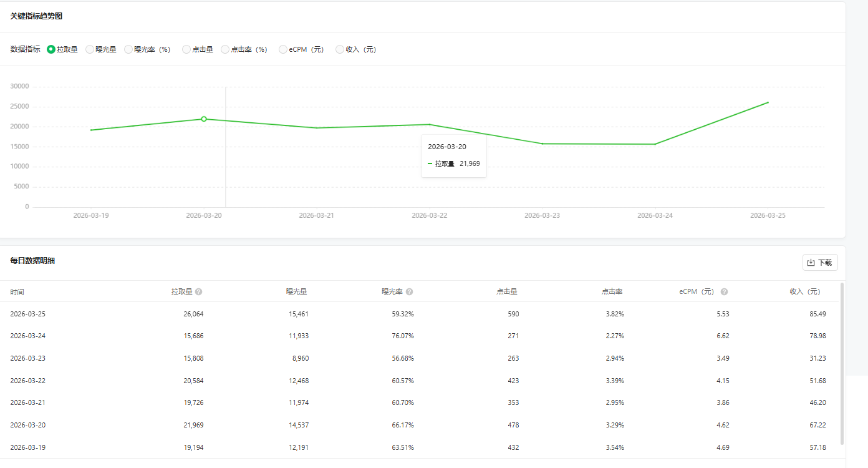868x468 pixels.
Task: Click the 2026-03-19 row date cell
Action: (x=28, y=447)
